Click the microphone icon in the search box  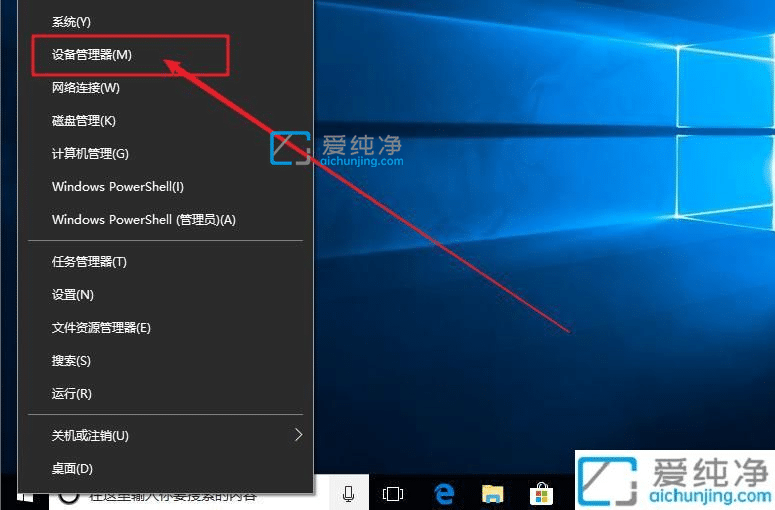tap(348, 493)
